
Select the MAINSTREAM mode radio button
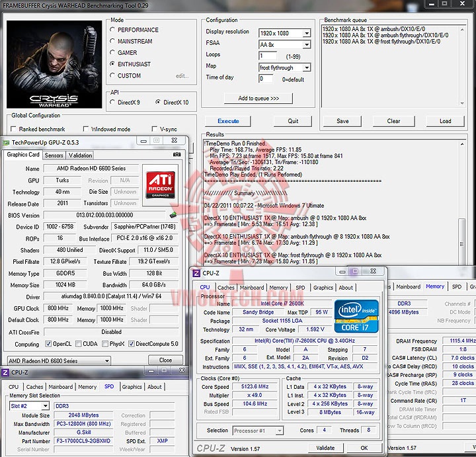coord(112,41)
